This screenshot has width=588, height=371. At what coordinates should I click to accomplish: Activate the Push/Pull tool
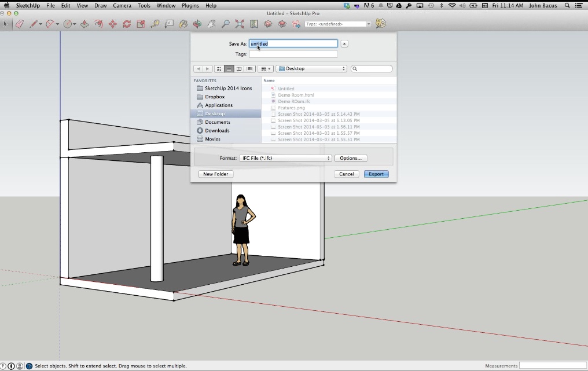(84, 24)
